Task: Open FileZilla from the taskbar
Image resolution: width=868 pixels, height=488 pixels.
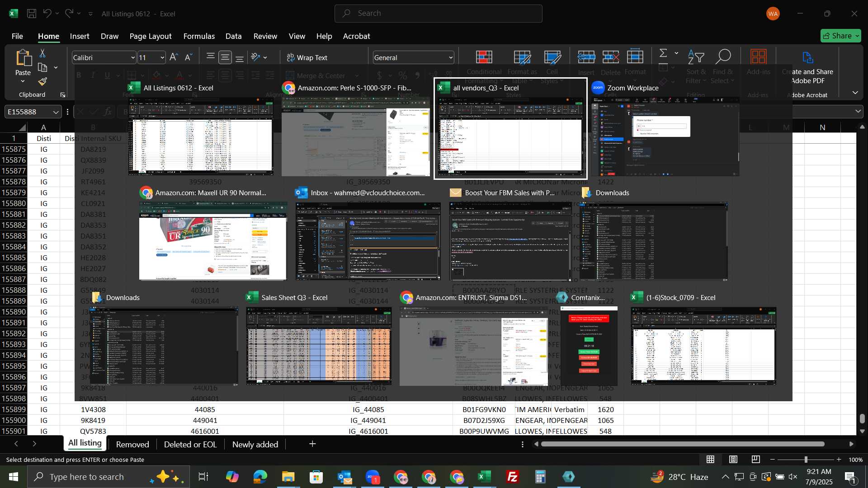Action: click(x=513, y=477)
